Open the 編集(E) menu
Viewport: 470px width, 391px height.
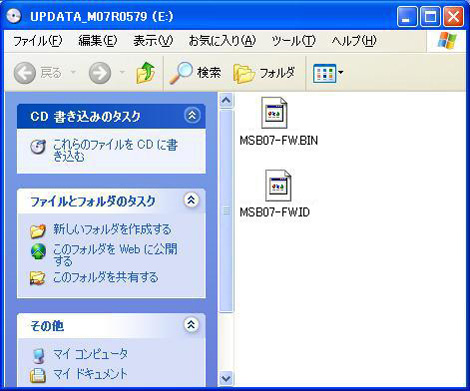coord(98,41)
